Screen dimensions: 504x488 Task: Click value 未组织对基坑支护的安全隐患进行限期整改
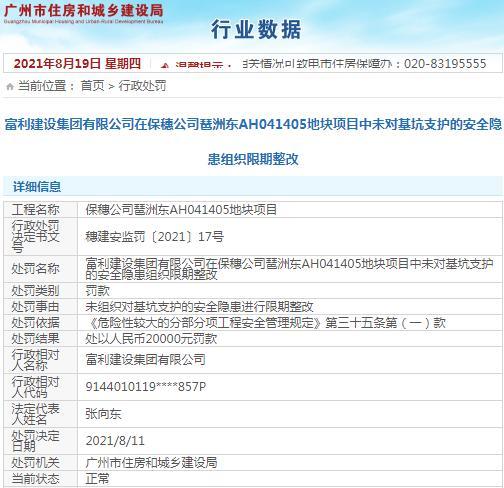tap(199, 307)
